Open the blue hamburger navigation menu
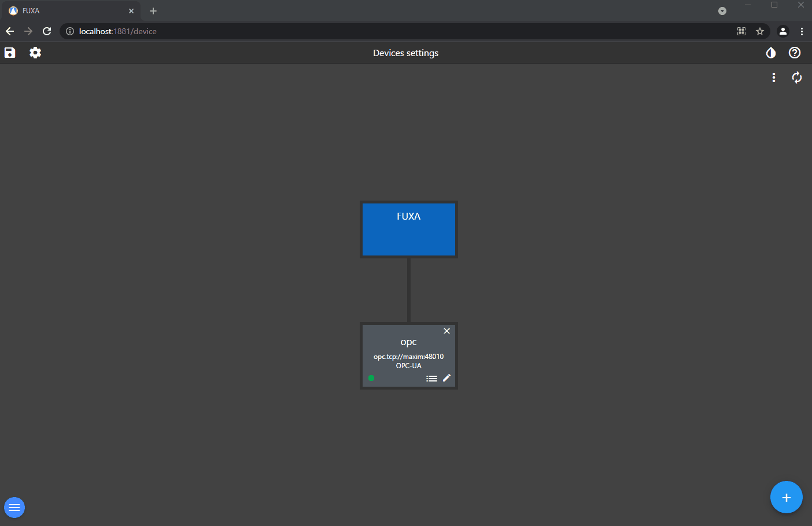Screen dimensions: 812x526 click(14, 508)
